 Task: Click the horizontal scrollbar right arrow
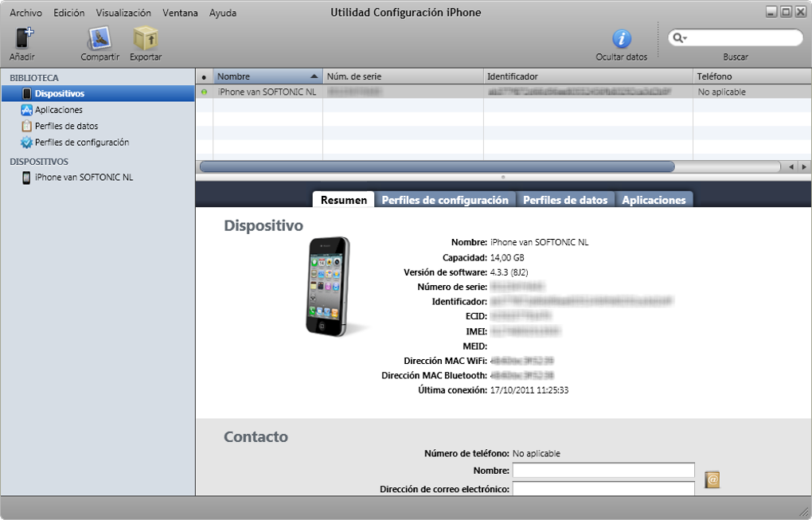804,166
